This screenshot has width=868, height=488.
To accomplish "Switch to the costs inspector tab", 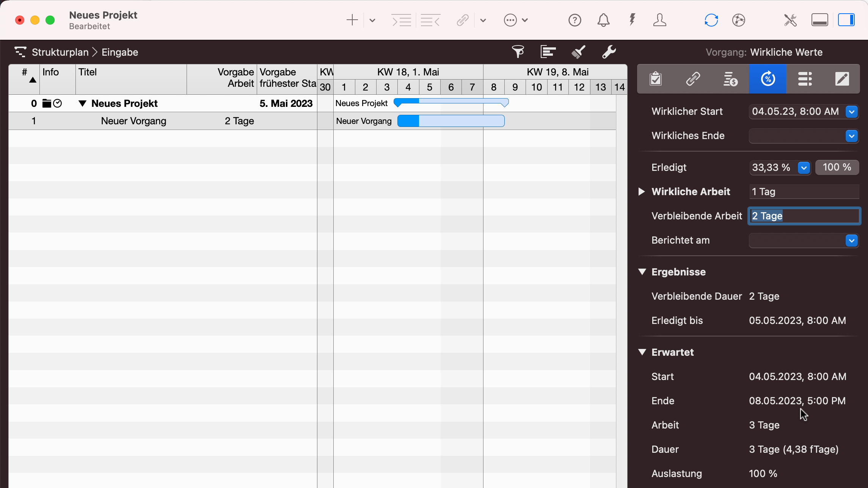I will 730,79.
